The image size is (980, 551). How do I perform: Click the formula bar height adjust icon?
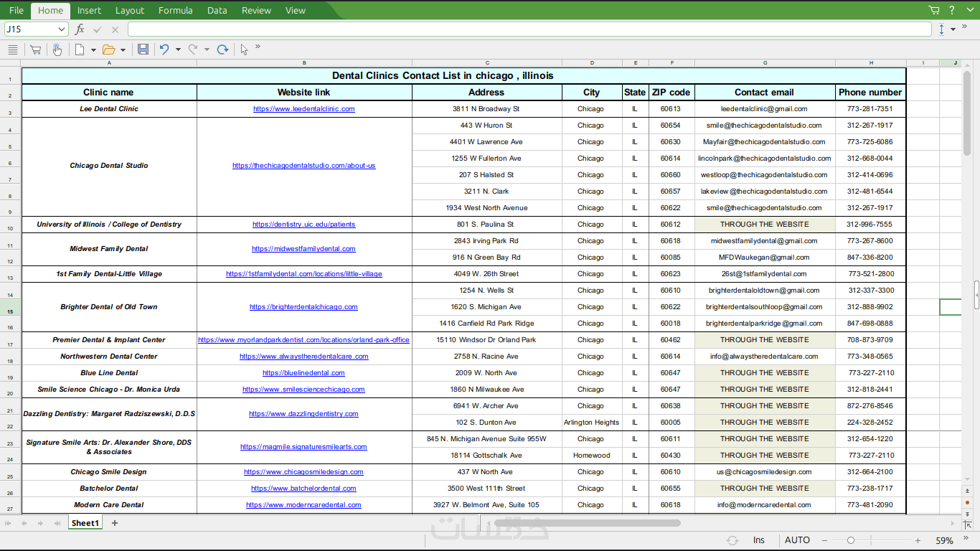[942, 29]
